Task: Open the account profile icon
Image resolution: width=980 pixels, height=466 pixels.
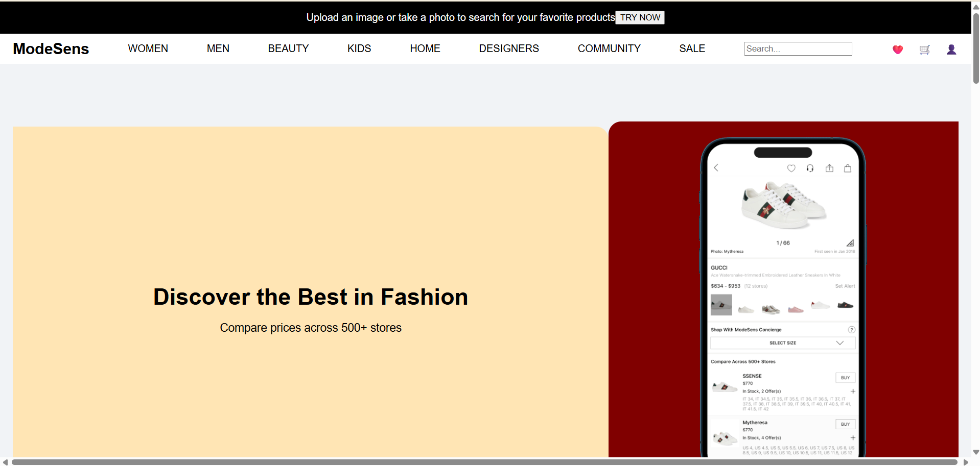Action: coord(952,49)
